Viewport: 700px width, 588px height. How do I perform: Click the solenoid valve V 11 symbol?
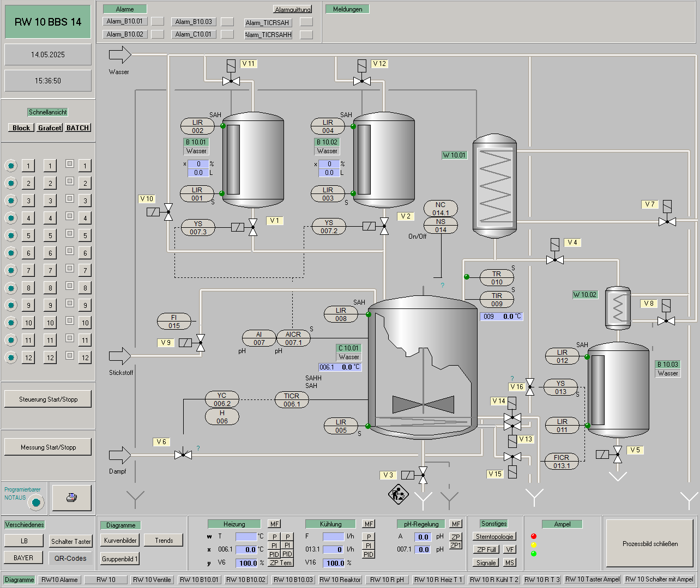click(231, 81)
